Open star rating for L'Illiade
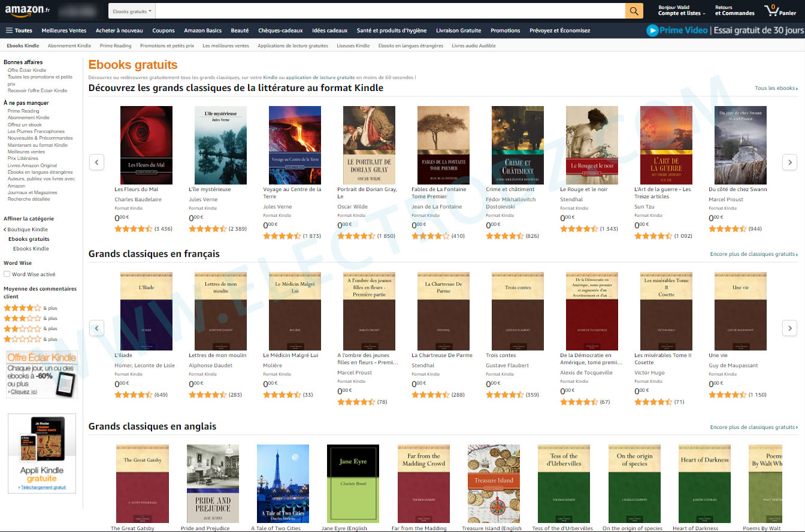The height and width of the screenshot is (532, 805). [x=134, y=395]
